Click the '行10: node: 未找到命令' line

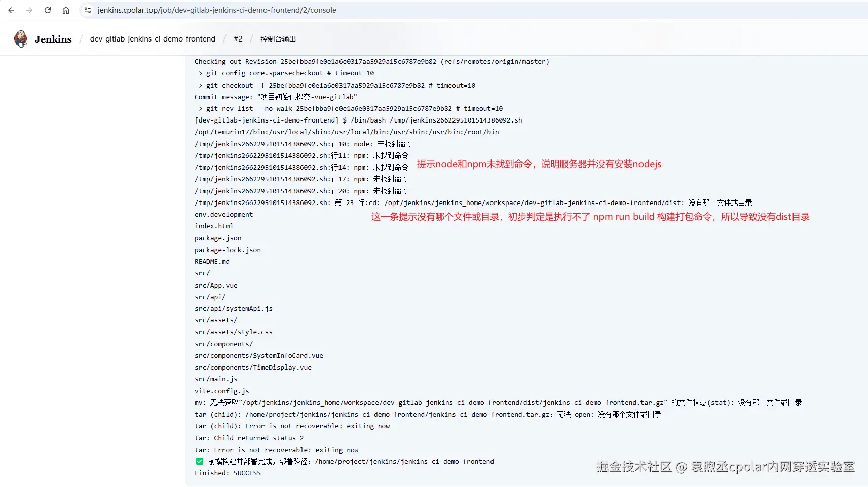pyautogui.click(x=304, y=144)
